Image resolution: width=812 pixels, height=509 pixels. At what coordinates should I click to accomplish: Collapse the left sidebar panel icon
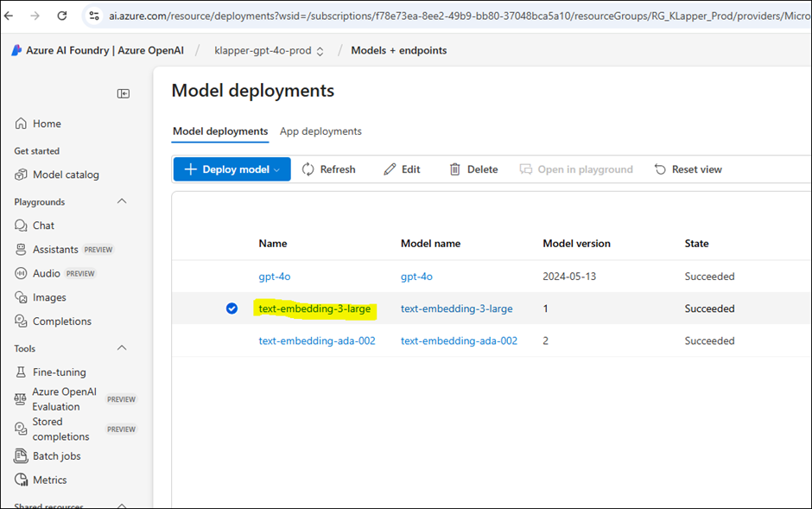click(124, 93)
